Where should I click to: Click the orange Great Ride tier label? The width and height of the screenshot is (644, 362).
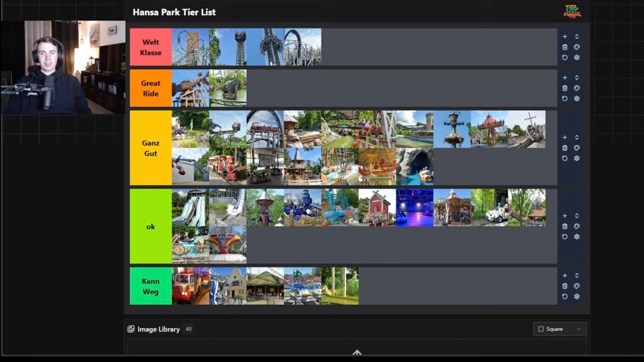(x=151, y=88)
